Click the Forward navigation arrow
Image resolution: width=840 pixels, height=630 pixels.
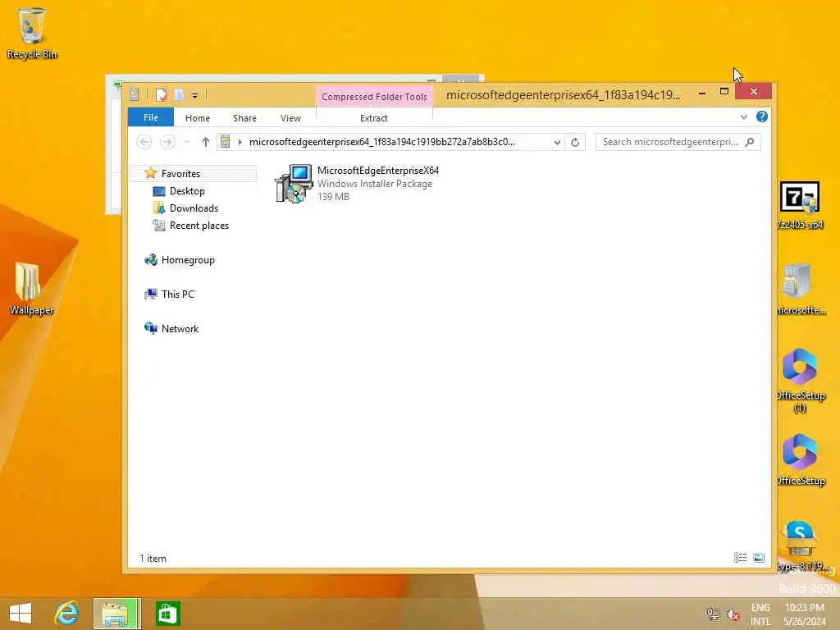[x=167, y=142]
